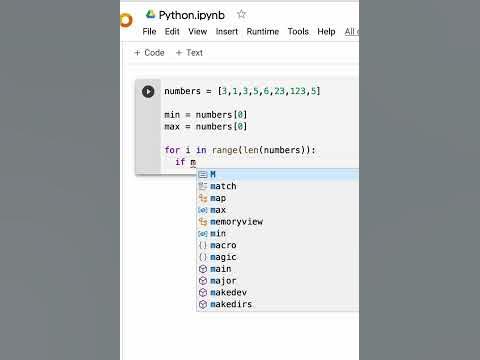Select 'makedirs' autocomplete entry
480x360 pixels.
pos(278,304)
